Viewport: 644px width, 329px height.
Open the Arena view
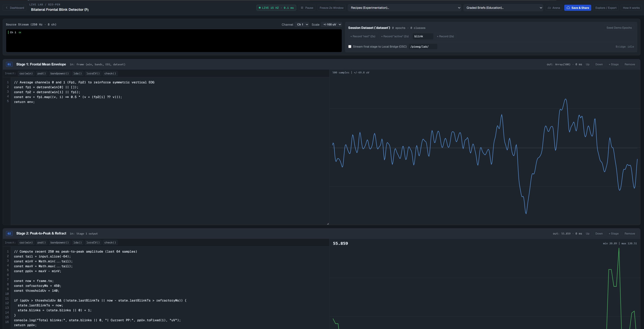tap(554, 8)
